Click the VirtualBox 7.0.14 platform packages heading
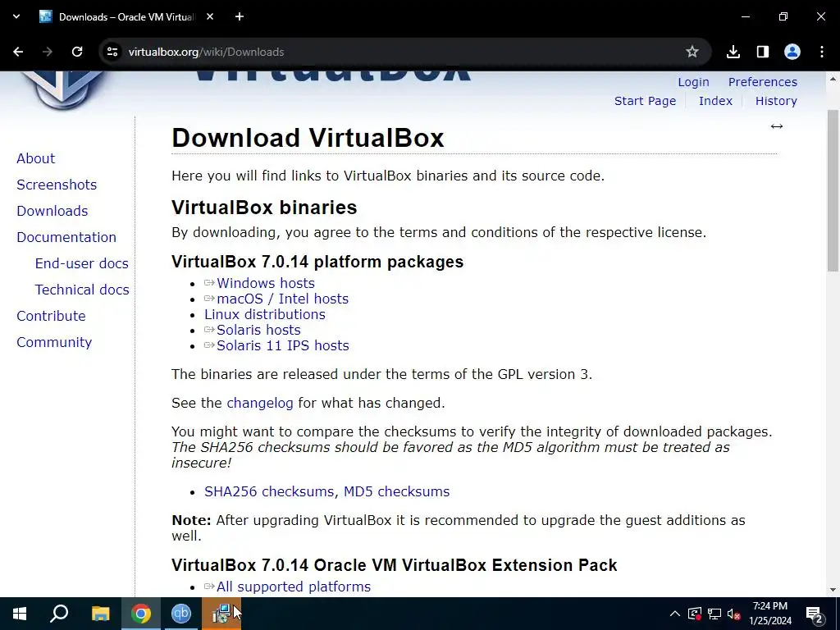This screenshot has height=630, width=840. [317, 262]
